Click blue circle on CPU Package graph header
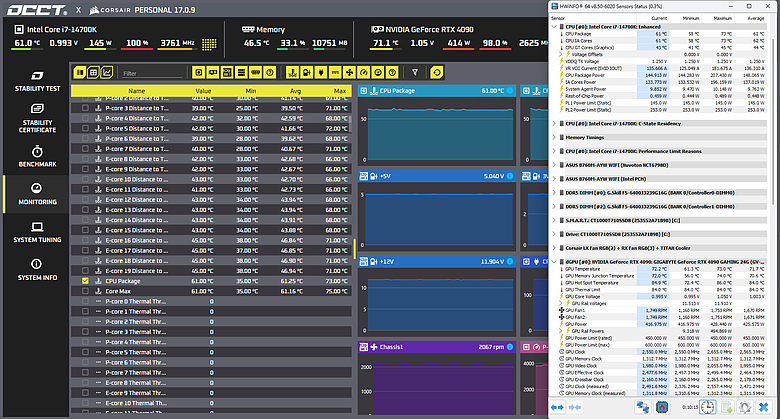780x419 pixels. tap(510, 91)
